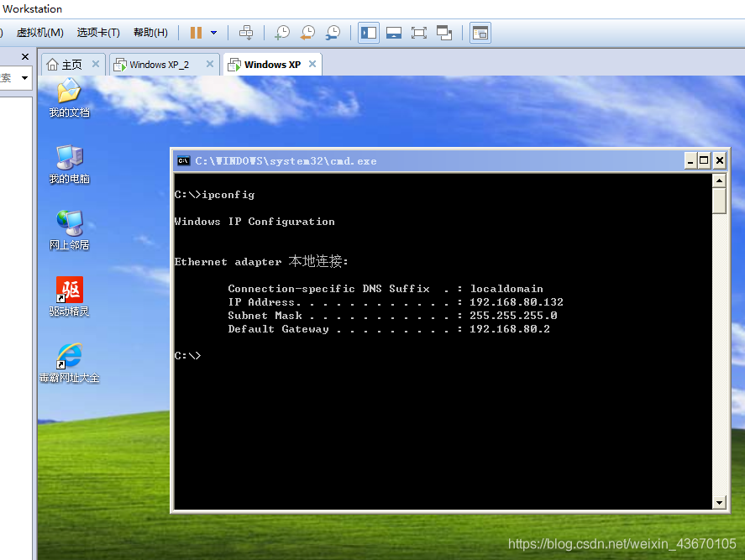Screen dimensions: 745x560
Task: Click the Ethernet adapter 本地连接 line
Action: click(261, 261)
